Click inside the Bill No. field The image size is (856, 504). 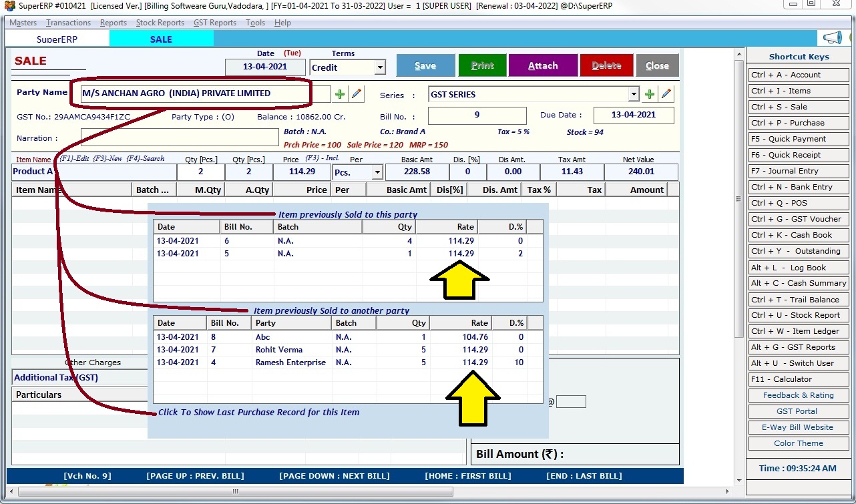pyautogui.click(x=477, y=115)
